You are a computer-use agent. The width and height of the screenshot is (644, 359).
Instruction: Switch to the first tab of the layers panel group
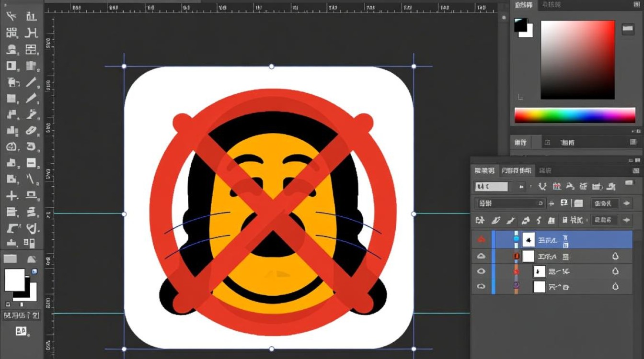point(484,170)
